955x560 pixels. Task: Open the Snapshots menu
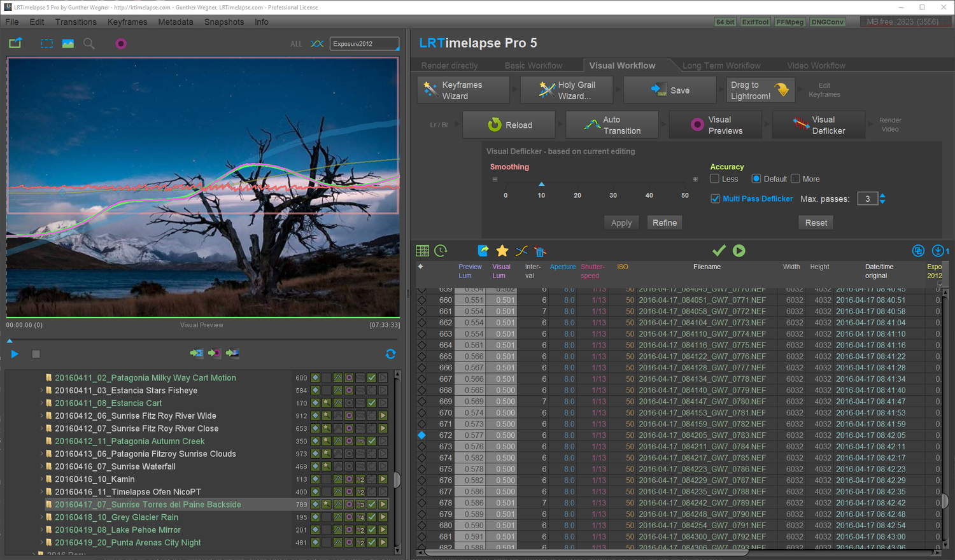point(224,22)
